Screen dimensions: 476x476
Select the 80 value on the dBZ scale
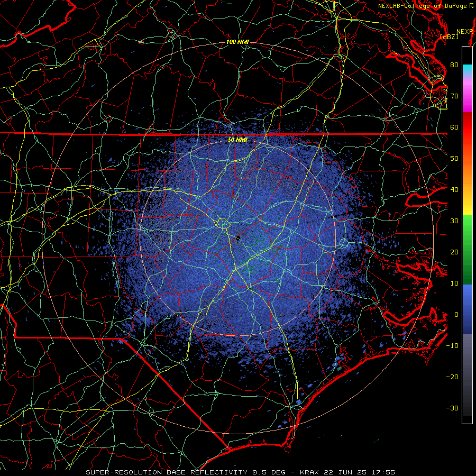pyautogui.click(x=454, y=65)
